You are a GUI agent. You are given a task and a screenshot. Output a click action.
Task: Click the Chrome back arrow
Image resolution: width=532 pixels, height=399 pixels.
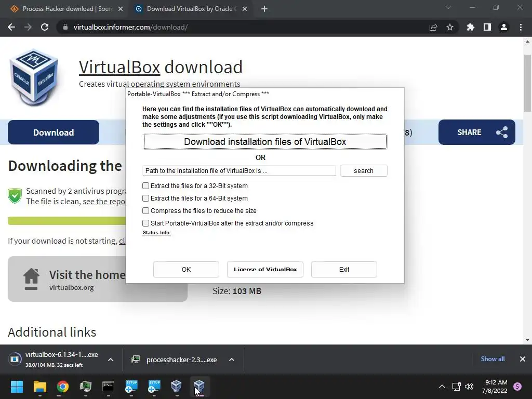point(11,27)
